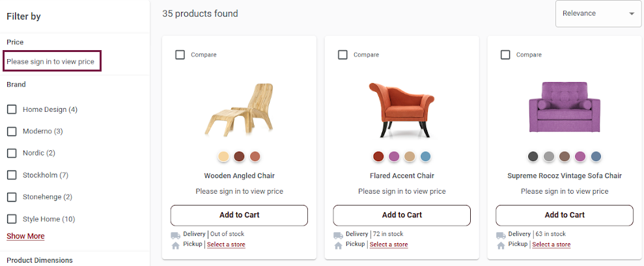644x266 pixels.
Task: Pick the blue swatch on Flared Accent Chair
Action: click(425, 157)
